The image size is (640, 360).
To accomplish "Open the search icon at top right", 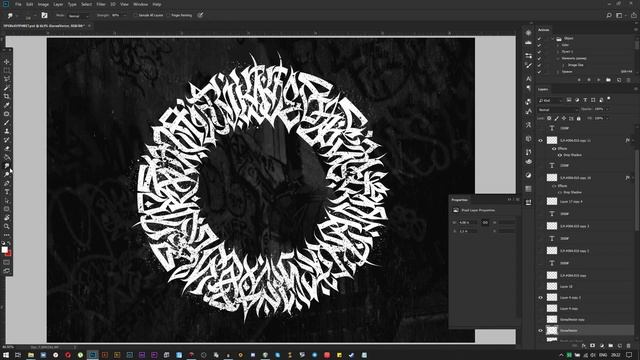I will tap(609, 15).
